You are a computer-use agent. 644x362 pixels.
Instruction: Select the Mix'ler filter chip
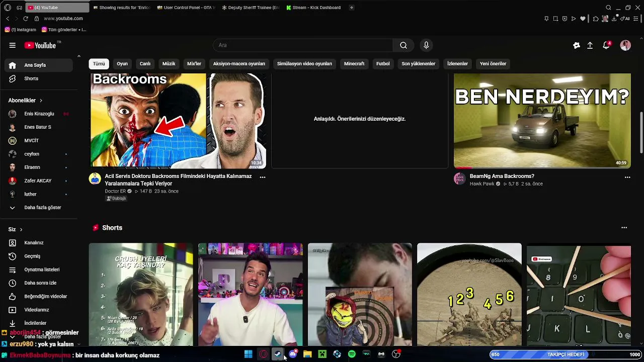[194, 64]
